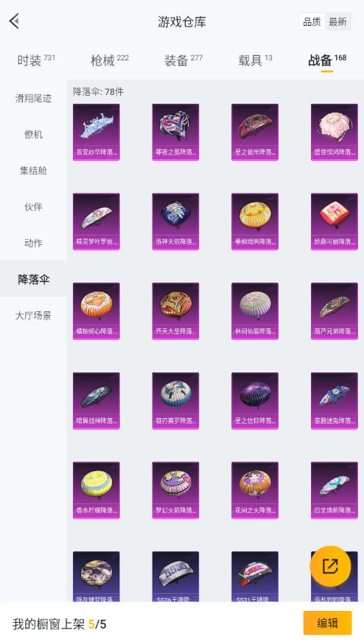Open 大厅场景 sidebar category

click(33, 316)
